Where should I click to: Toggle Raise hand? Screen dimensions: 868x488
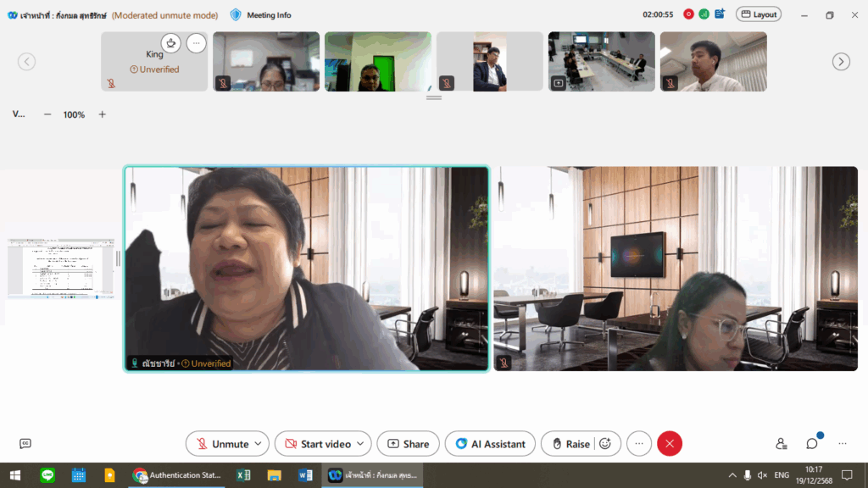coord(570,443)
